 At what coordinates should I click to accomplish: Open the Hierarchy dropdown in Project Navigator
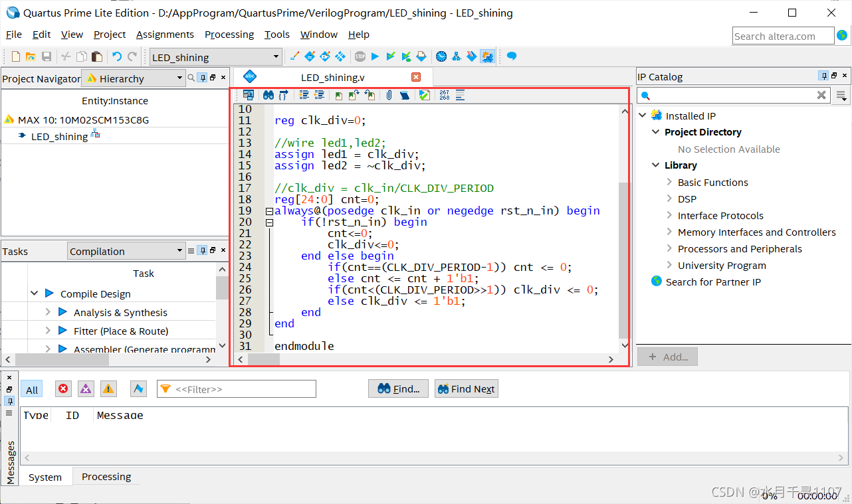tap(133, 78)
